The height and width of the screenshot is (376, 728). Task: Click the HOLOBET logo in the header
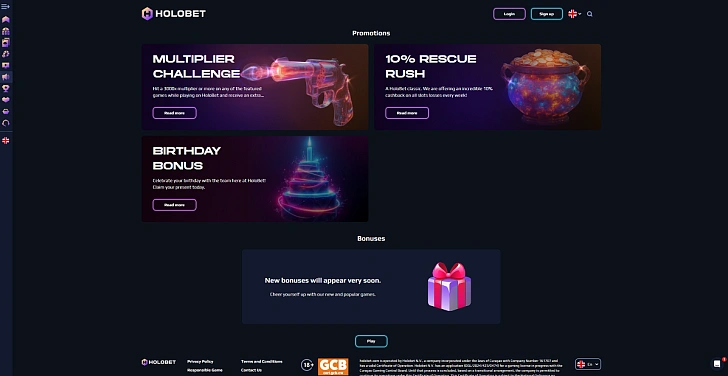click(174, 13)
